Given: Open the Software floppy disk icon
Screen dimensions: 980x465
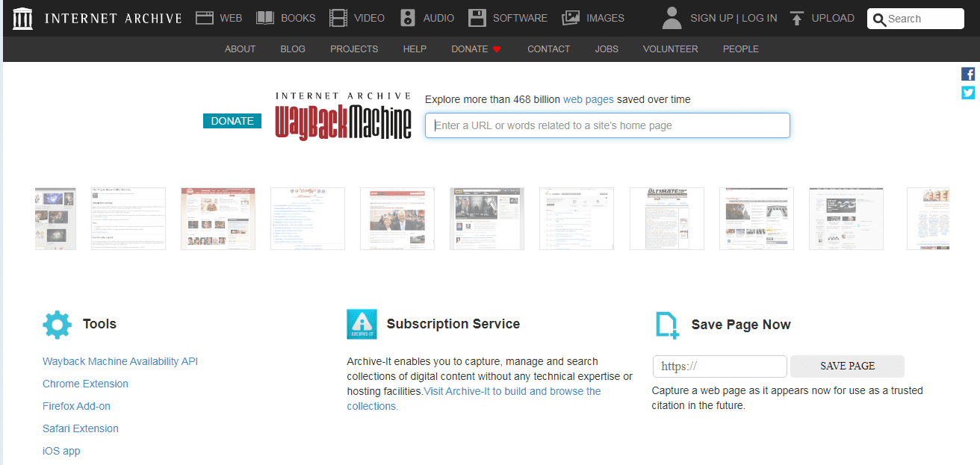Looking at the screenshot, I should click(477, 18).
